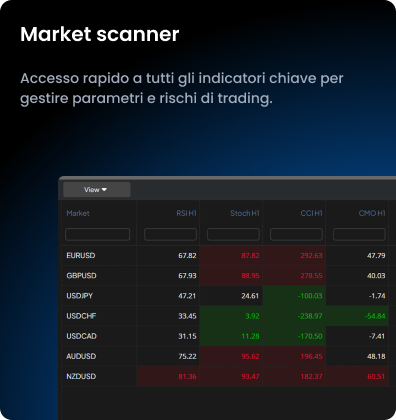
Task: Sort by the Market column header
Action: pyautogui.click(x=78, y=213)
